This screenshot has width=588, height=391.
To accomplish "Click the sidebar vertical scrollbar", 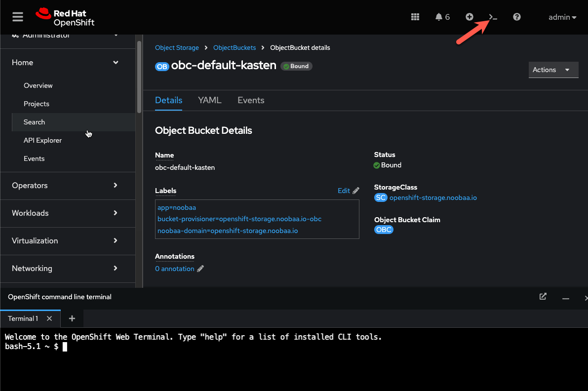I will coord(139,77).
